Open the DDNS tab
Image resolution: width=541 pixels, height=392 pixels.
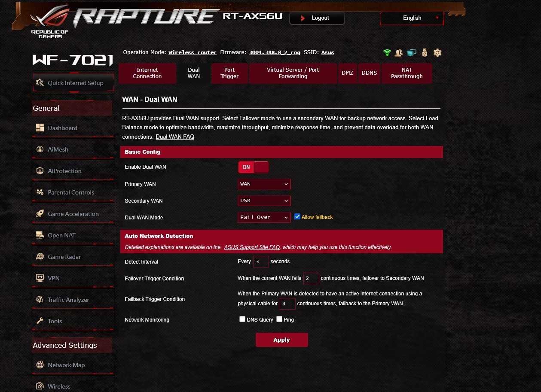click(x=369, y=73)
